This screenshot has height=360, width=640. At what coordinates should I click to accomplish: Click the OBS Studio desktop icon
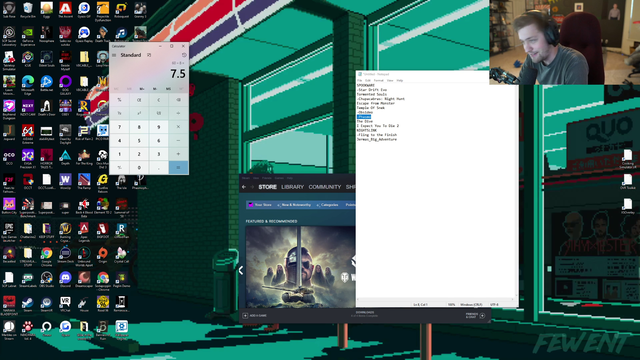click(47, 279)
